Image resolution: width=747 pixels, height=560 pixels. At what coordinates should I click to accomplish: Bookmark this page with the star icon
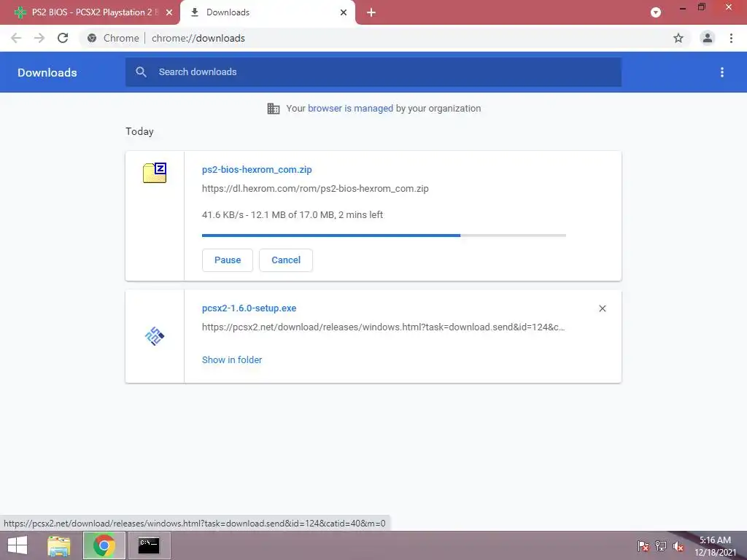[678, 38]
